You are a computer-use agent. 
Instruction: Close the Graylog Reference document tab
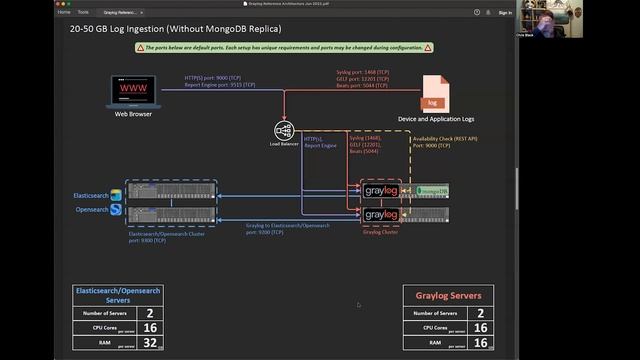point(141,13)
